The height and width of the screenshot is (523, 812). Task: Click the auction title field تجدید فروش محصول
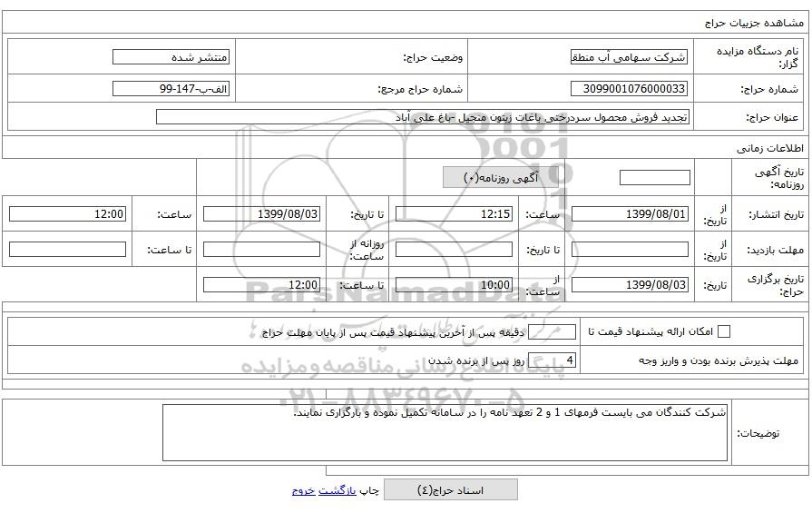point(423,117)
